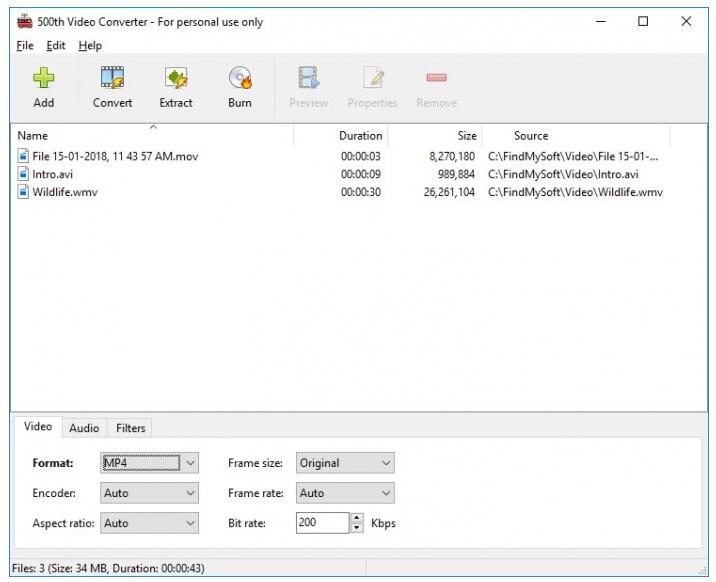Click the app icon in title bar
Image resolution: width=716 pixels, height=582 pixels.
pos(25,22)
